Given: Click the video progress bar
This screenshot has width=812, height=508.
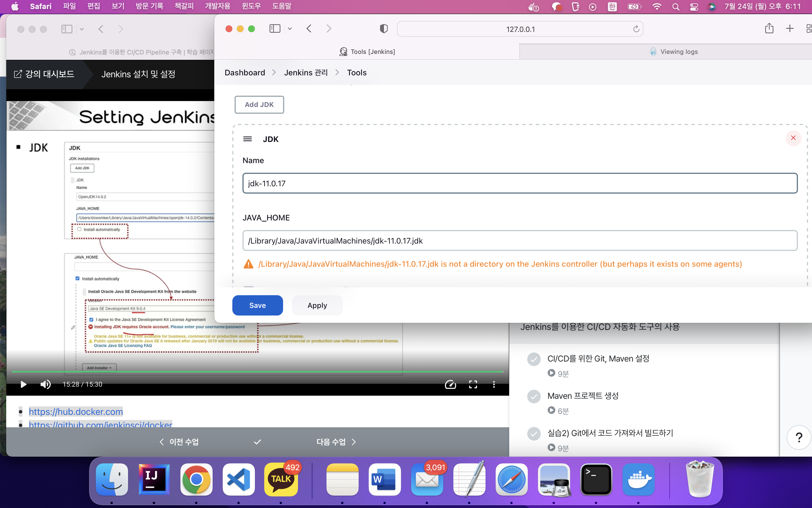Looking at the screenshot, I should click(x=257, y=372).
